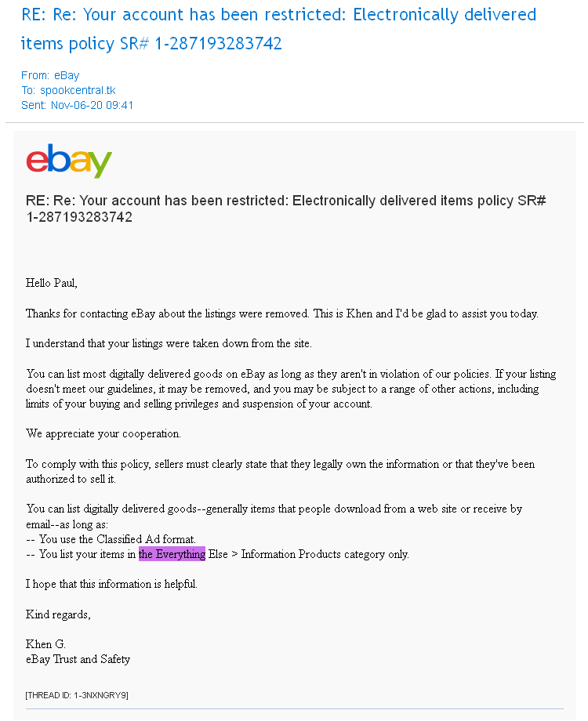This screenshot has width=588, height=721.
Task: Select the 'From: eBay' sender line
Action: (50, 75)
